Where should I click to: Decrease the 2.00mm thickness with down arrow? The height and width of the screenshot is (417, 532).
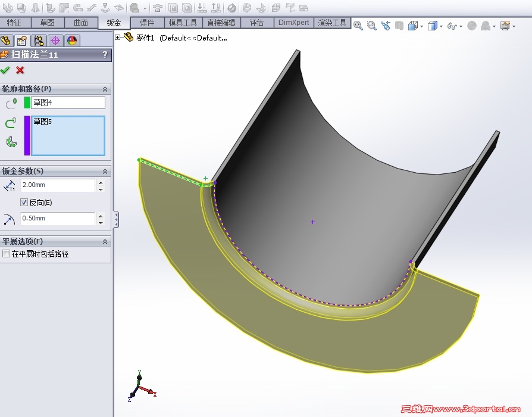pos(101,189)
